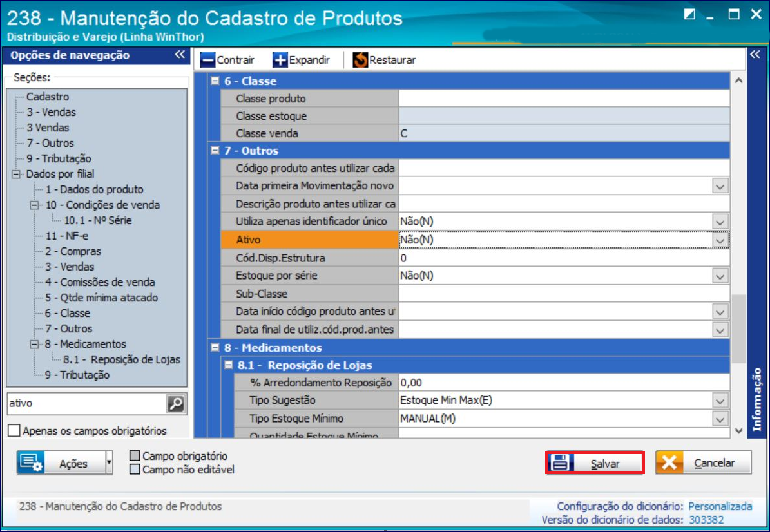This screenshot has width=770, height=532.
Task: Click the Salvar button
Action: click(595, 463)
